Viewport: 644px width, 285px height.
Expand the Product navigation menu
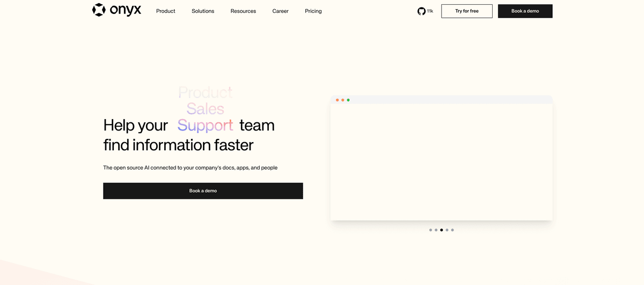point(165,11)
